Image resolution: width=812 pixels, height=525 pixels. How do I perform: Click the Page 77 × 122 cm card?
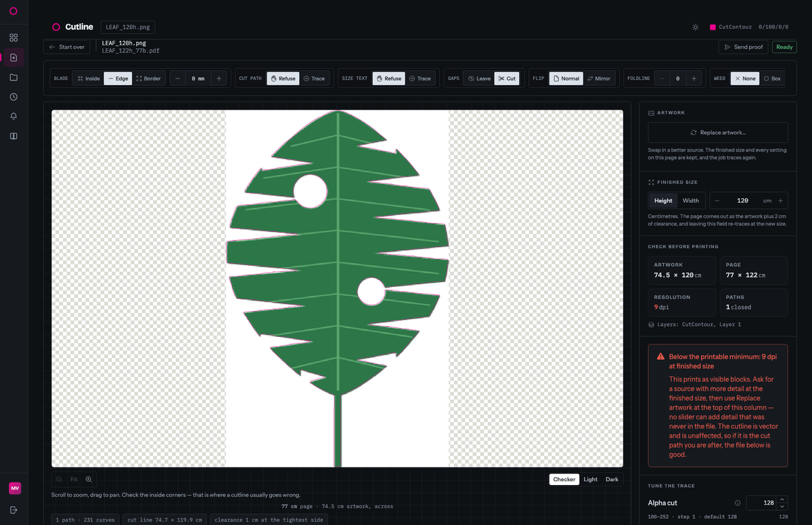(754, 270)
